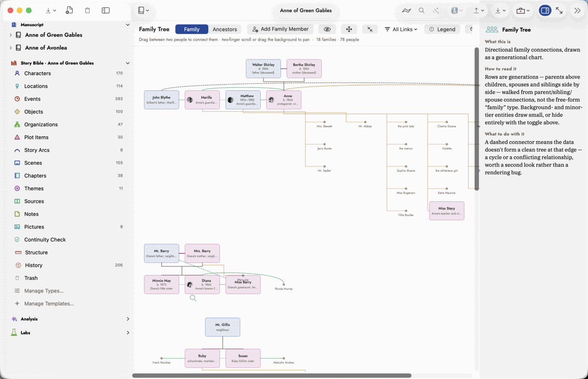This screenshot has height=379, width=588.
Task: Click the four-way move arrows button
Action: pos(349,29)
